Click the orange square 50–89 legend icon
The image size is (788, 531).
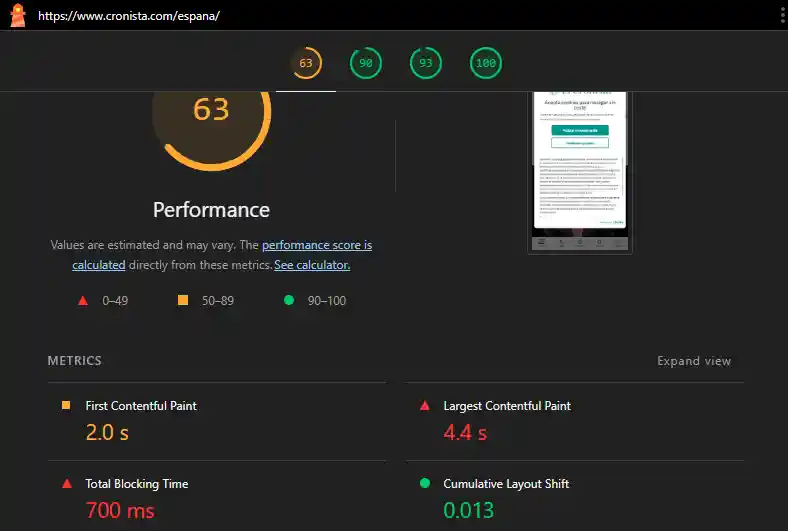pyautogui.click(x=183, y=300)
